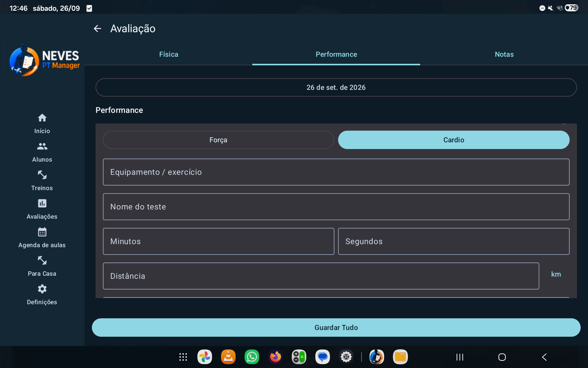
Task: Select the Cardio test type
Action: point(454,140)
